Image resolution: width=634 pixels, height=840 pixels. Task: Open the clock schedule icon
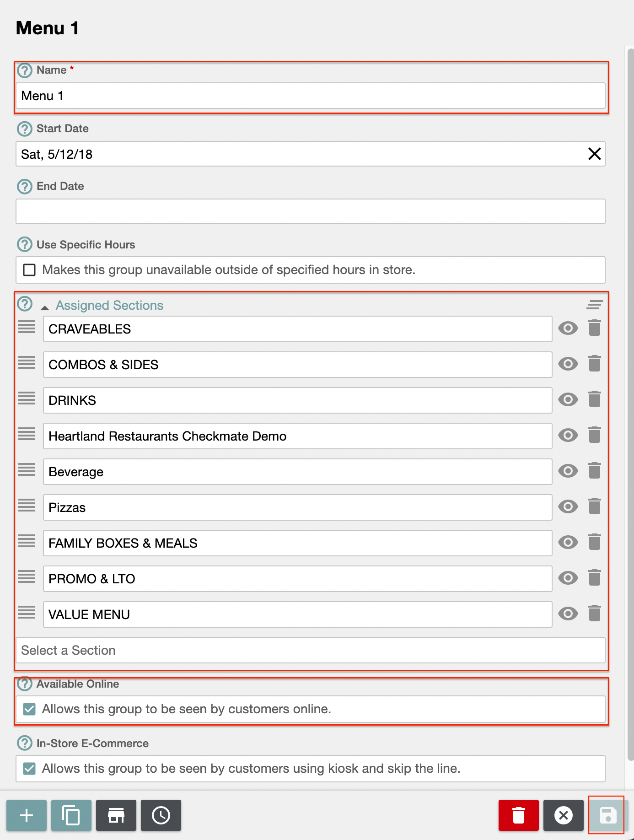pyautogui.click(x=161, y=815)
